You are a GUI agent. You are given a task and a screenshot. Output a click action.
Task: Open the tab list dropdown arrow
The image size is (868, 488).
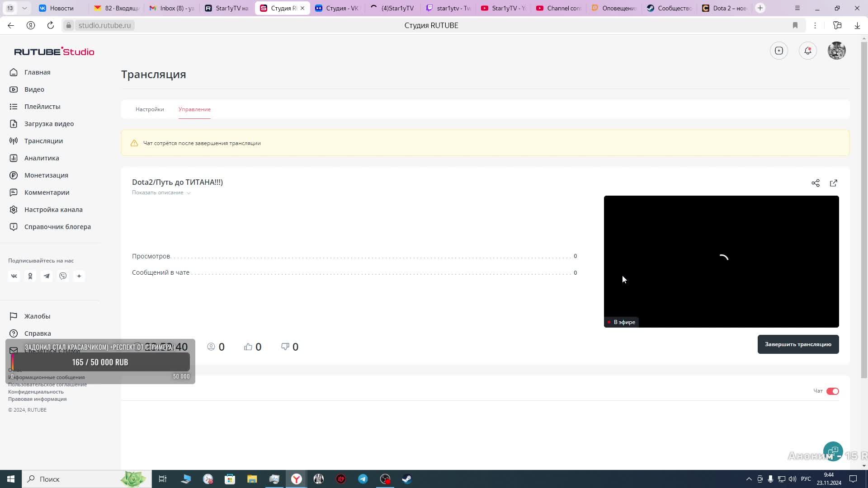24,8
